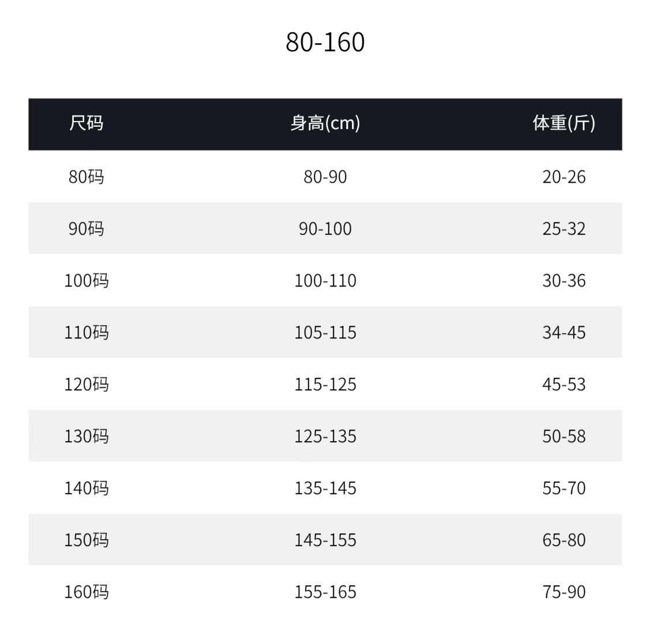
Task: Click the 75-90 weight value
Action: (564, 592)
